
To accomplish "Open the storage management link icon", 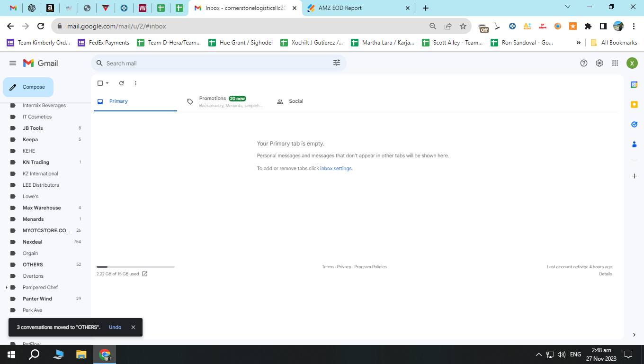I will [145, 274].
